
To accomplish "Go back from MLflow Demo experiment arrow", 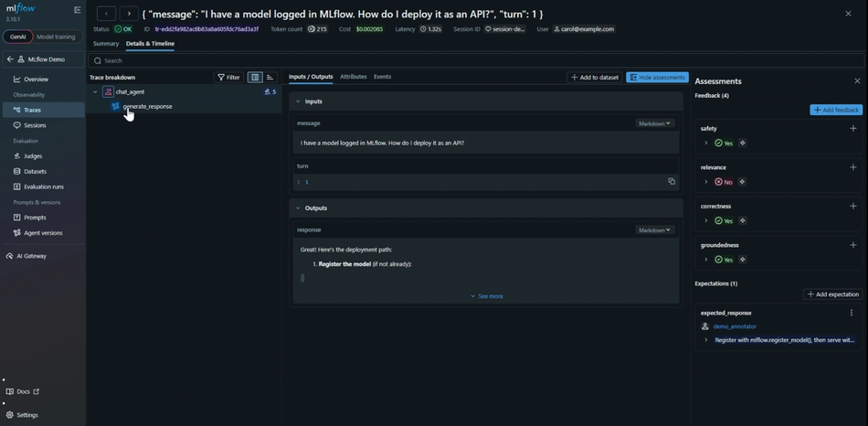I will [10, 59].
